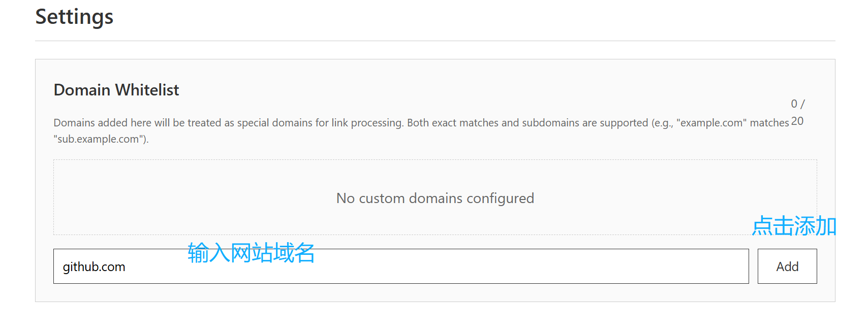The image size is (868, 333).
Task: Click the Settings page heading
Action: point(74,17)
